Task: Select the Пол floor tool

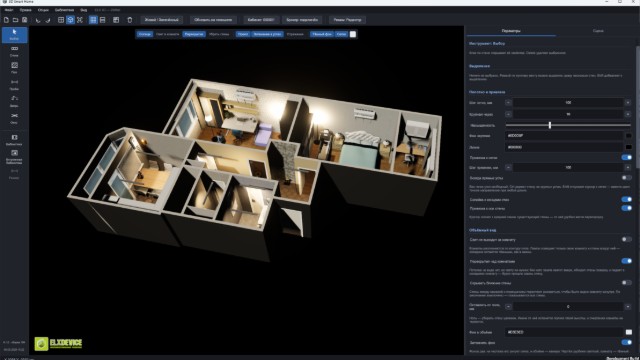Action: 14,68
